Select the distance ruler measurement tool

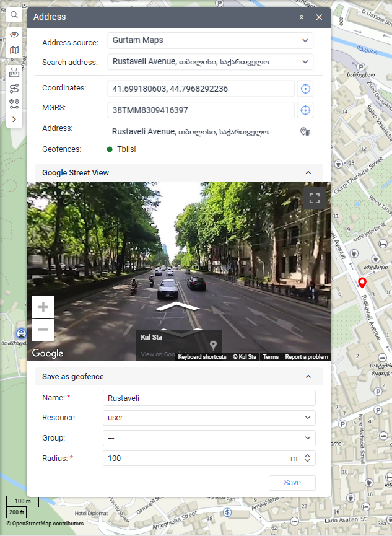click(x=14, y=72)
